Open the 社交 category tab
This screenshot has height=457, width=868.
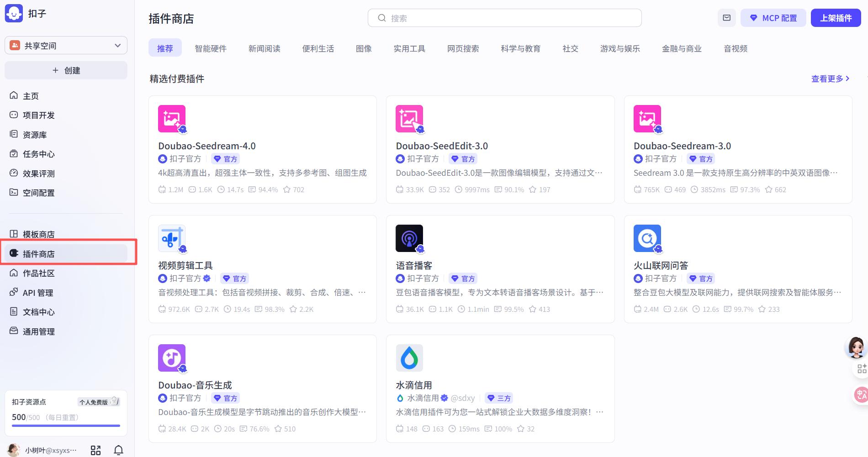point(570,48)
